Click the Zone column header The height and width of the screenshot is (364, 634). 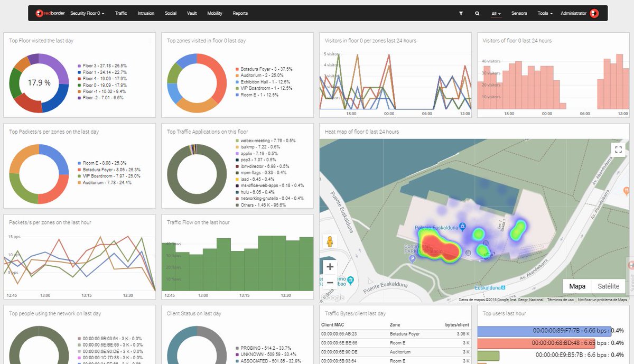click(x=395, y=324)
